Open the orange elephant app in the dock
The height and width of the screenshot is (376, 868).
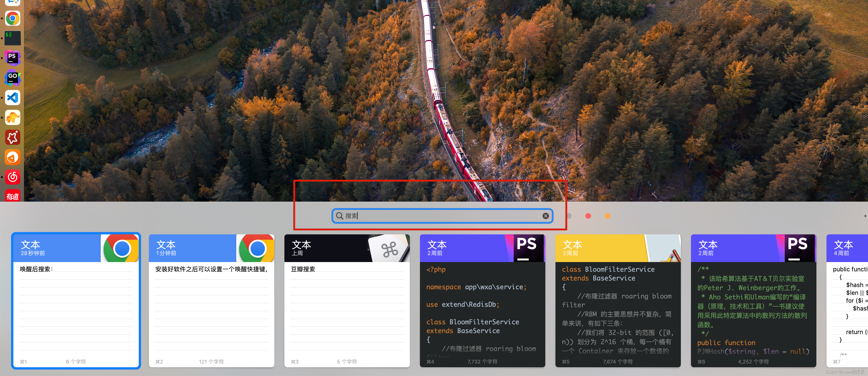12,117
